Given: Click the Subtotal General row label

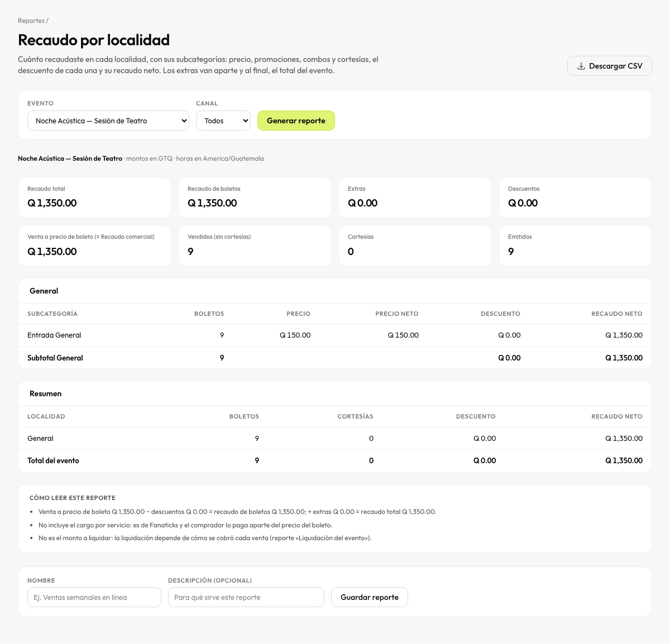Looking at the screenshot, I should pyautogui.click(x=55, y=358).
